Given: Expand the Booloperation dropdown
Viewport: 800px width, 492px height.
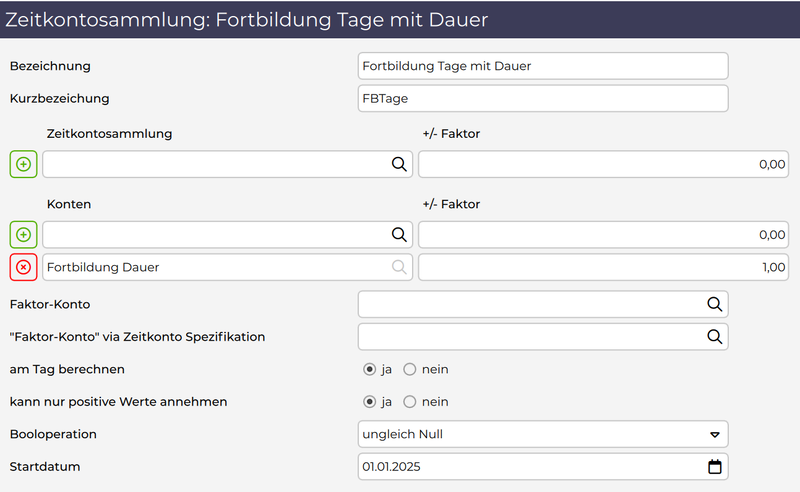Looking at the screenshot, I should tap(714, 434).
